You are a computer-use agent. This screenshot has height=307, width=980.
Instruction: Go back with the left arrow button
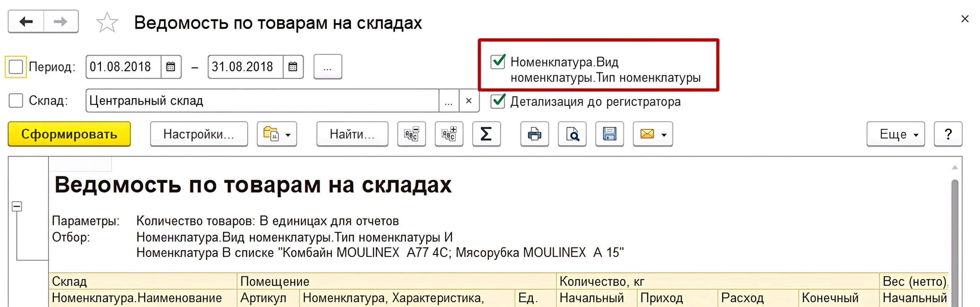pyautogui.click(x=26, y=22)
